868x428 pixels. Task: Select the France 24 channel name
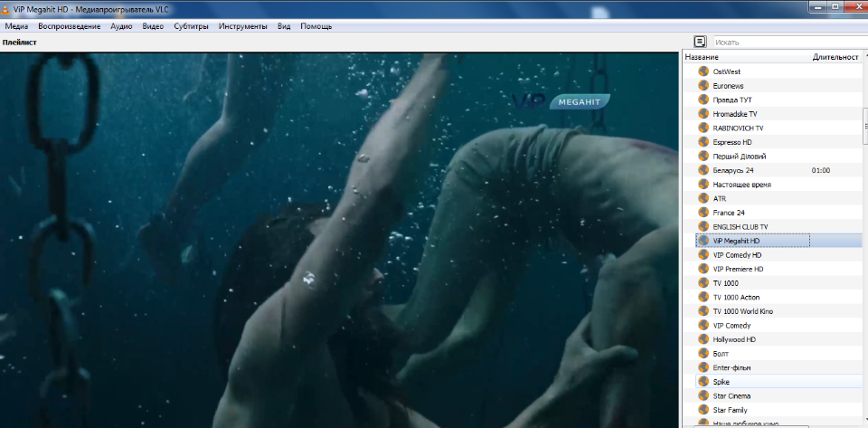(728, 213)
